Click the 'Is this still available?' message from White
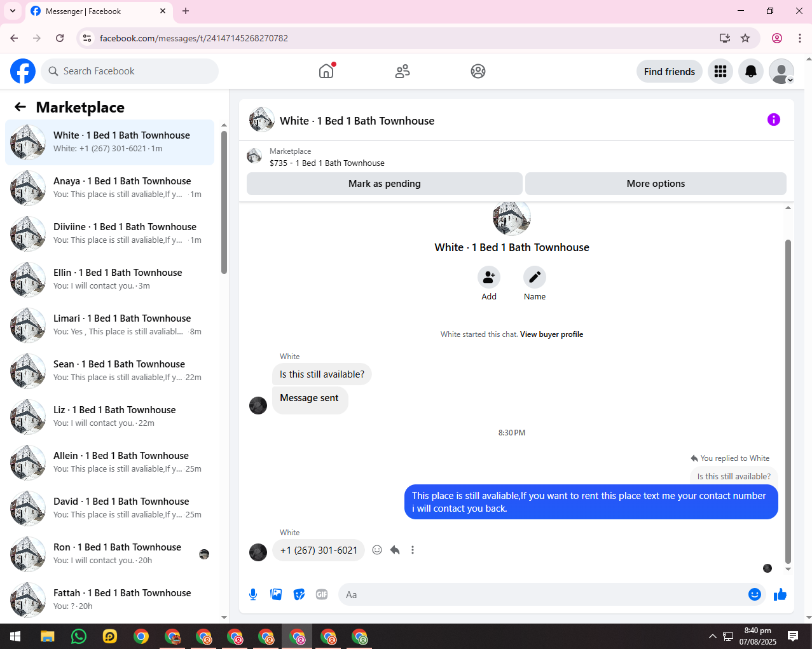This screenshot has height=649, width=812. (322, 374)
